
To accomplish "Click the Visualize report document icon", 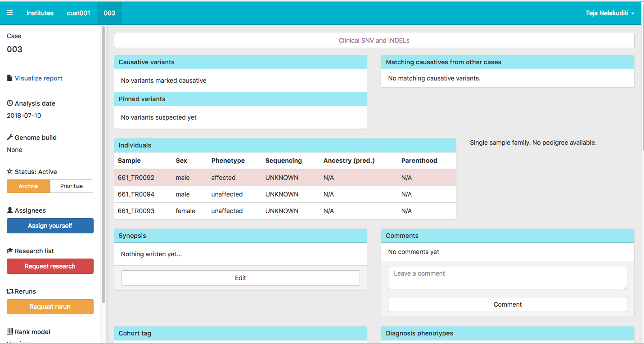I will point(9,77).
